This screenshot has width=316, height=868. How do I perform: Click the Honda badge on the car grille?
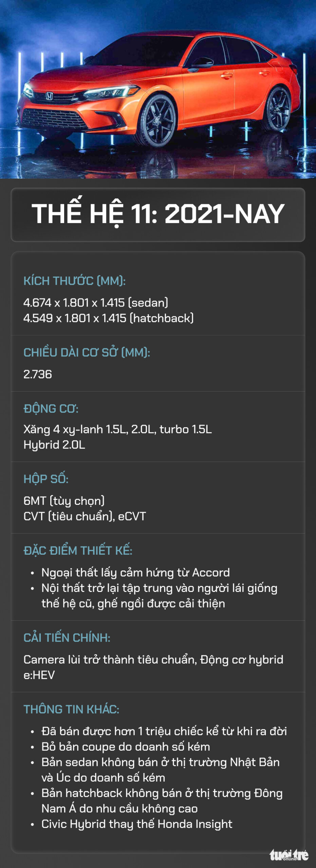[50, 97]
